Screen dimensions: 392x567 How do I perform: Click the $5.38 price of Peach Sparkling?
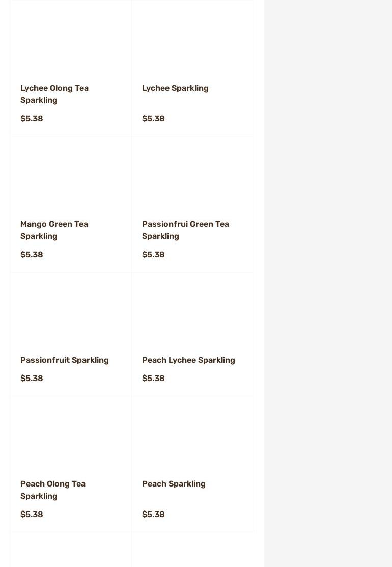[x=153, y=515]
